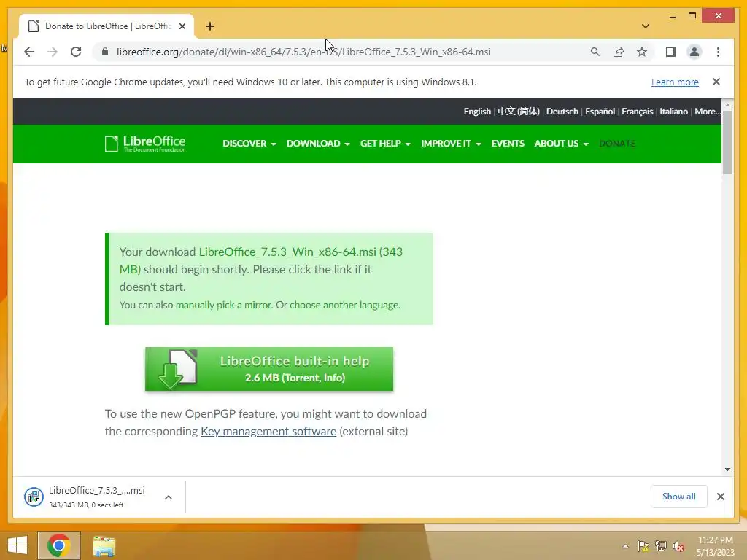Open the taskbar clock and date

point(716,546)
